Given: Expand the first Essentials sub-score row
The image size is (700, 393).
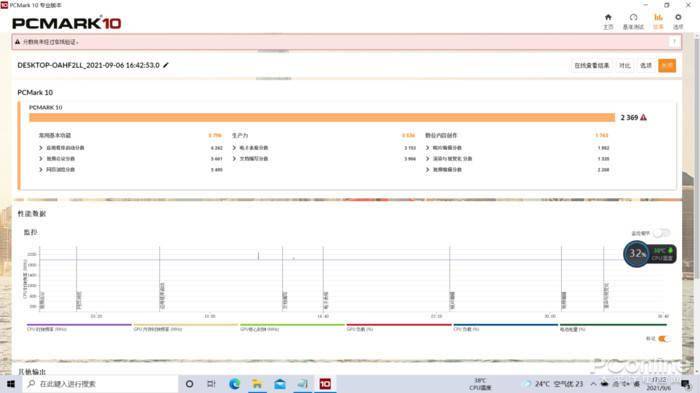Looking at the screenshot, I should [x=41, y=148].
